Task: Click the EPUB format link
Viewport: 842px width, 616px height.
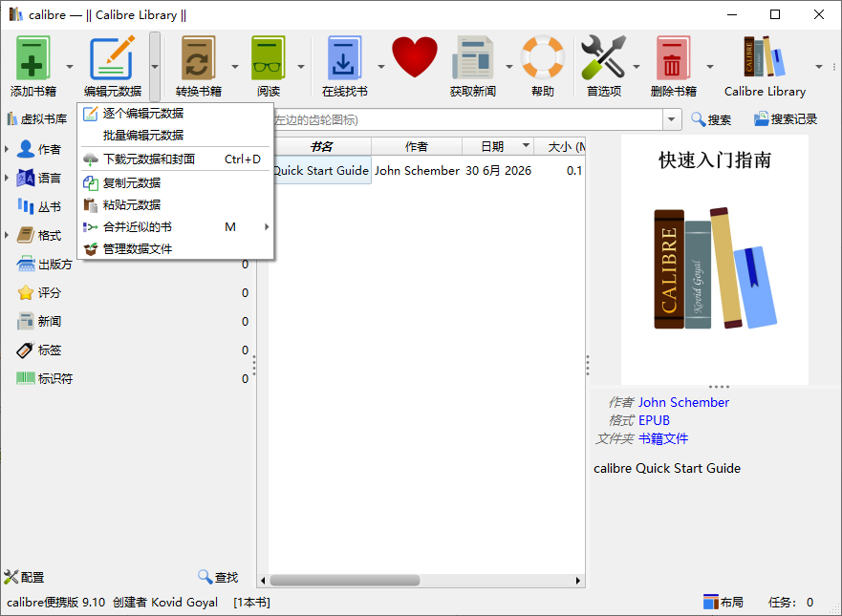Action: [654, 420]
